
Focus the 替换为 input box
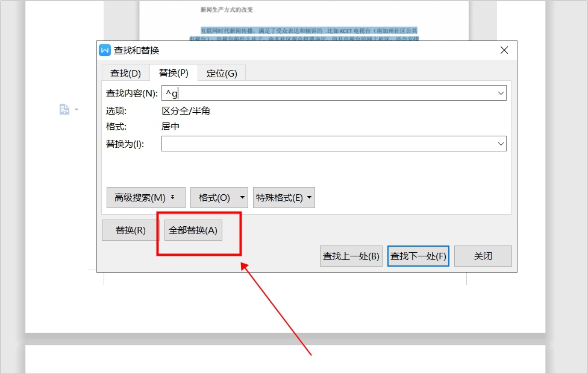click(x=328, y=144)
